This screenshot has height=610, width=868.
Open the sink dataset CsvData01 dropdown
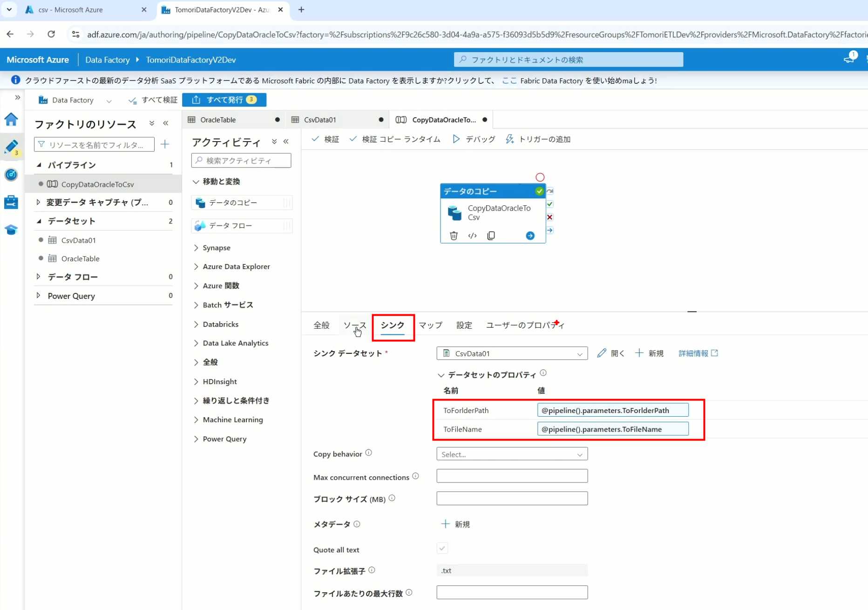512,353
